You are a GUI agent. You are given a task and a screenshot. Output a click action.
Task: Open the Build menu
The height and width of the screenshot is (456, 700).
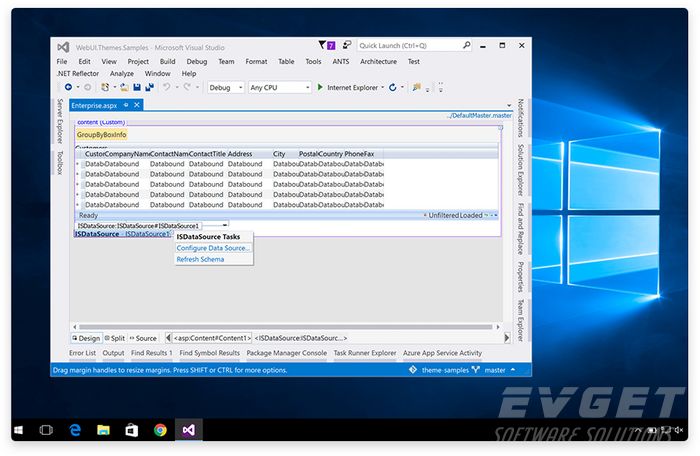(167, 62)
